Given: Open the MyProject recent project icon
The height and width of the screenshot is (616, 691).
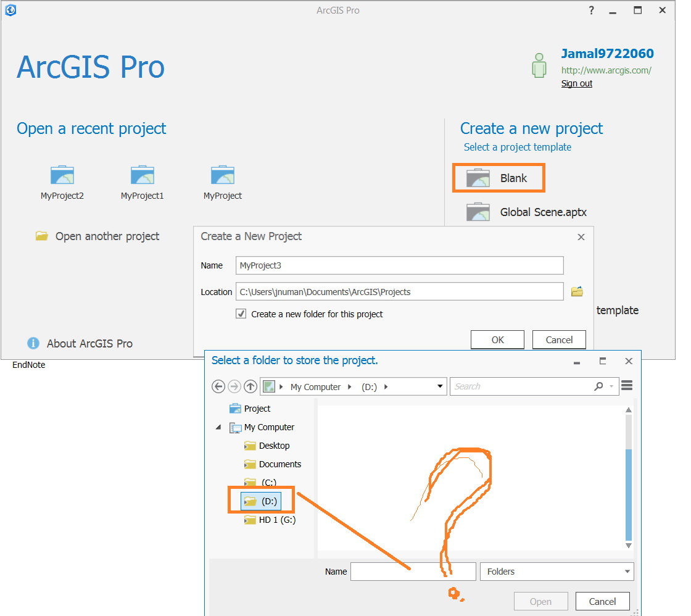Looking at the screenshot, I should click(x=223, y=175).
